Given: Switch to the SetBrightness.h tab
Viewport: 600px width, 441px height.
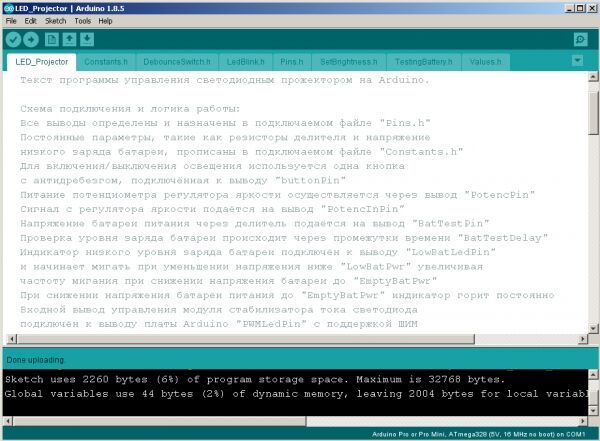Looking at the screenshot, I should pyautogui.click(x=349, y=62).
